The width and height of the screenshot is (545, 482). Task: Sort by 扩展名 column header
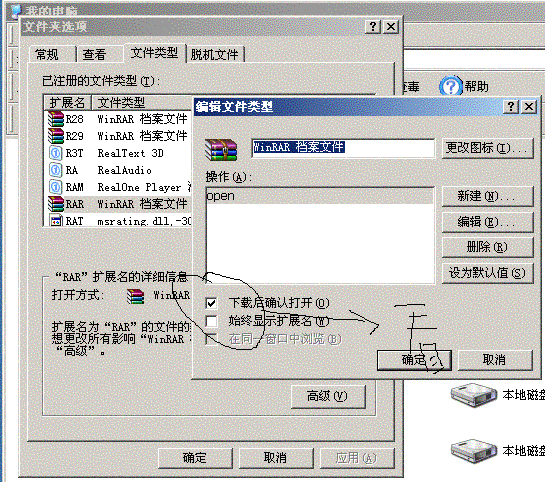68,103
